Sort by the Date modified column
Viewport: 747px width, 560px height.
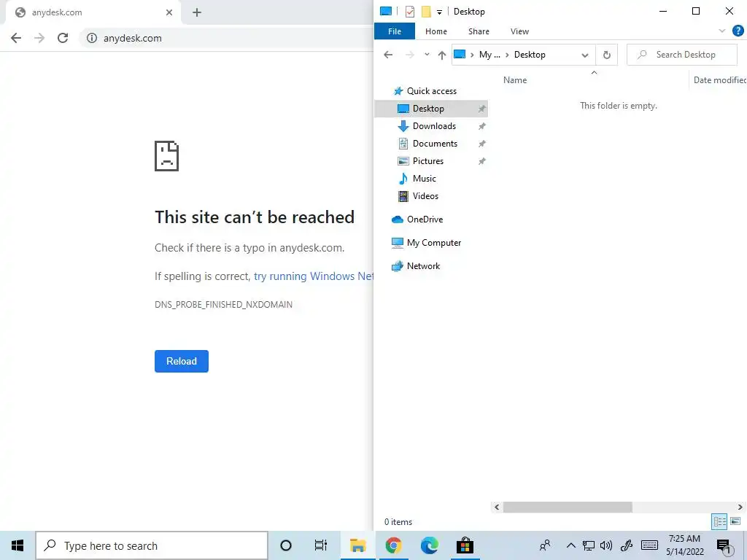(x=719, y=80)
